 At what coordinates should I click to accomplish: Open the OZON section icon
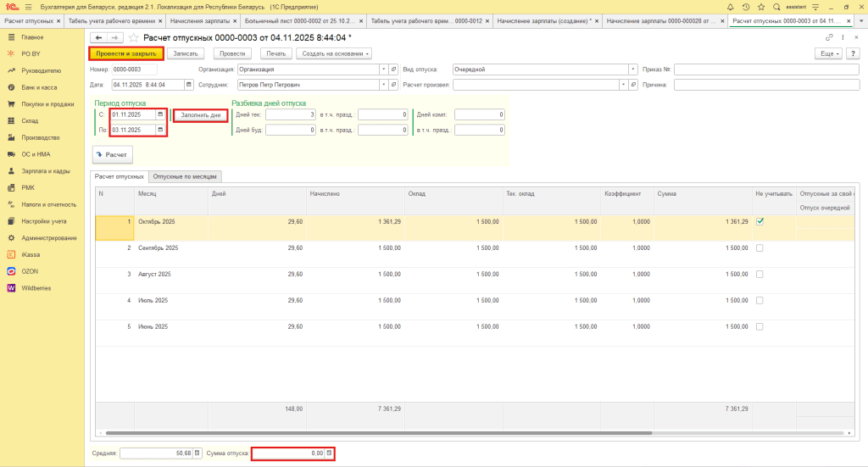(12, 271)
